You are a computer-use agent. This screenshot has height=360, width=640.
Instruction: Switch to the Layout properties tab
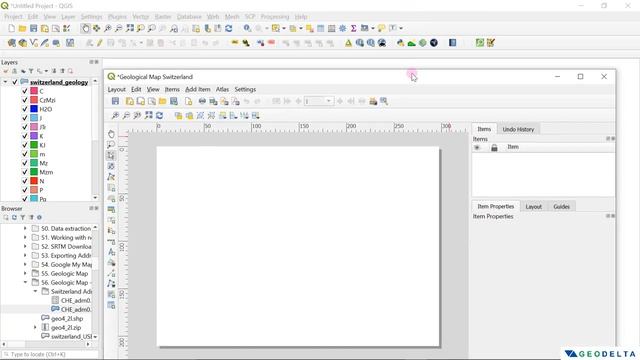(533, 207)
